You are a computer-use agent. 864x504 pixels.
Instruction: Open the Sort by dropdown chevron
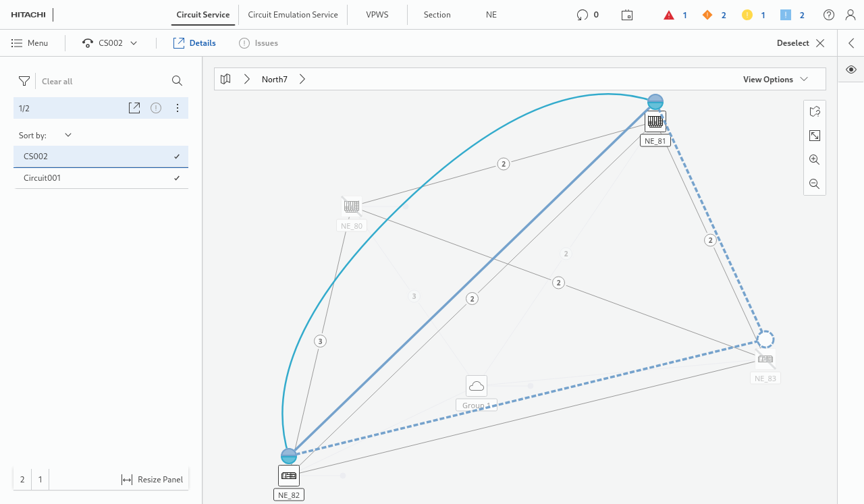[x=68, y=135]
